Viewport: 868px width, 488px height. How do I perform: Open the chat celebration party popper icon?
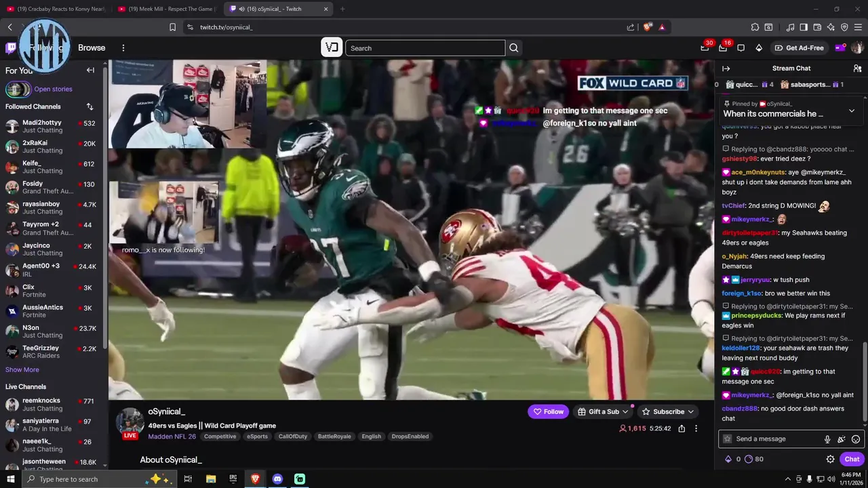842,439
